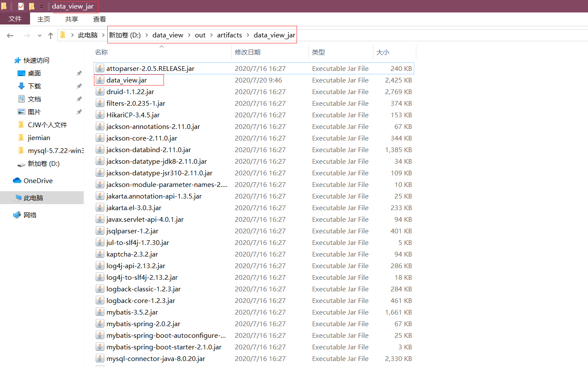Viewport: 588px width, 367px height.
Task: Click the properties checkmark icon in title bar
Action: 21,6
